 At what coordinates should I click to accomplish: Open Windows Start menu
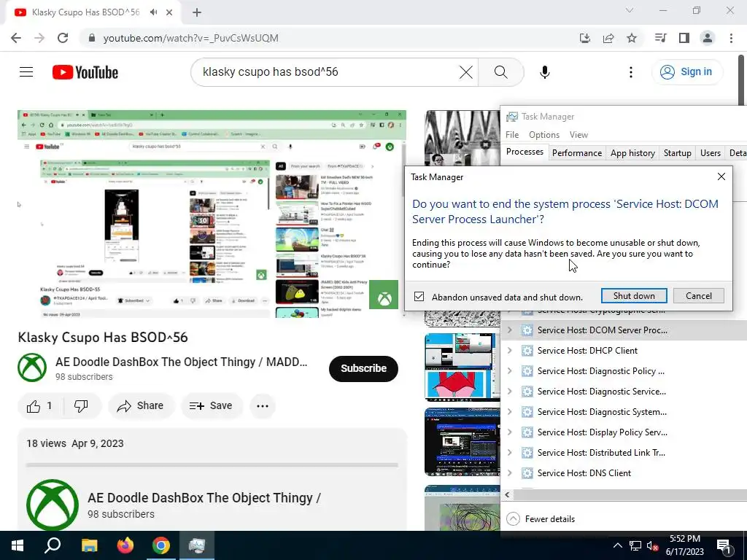point(18,545)
